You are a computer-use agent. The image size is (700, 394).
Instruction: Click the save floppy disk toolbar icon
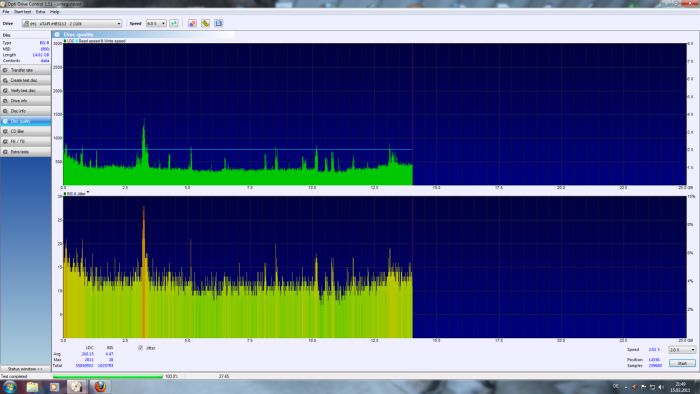pyautogui.click(x=218, y=23)
